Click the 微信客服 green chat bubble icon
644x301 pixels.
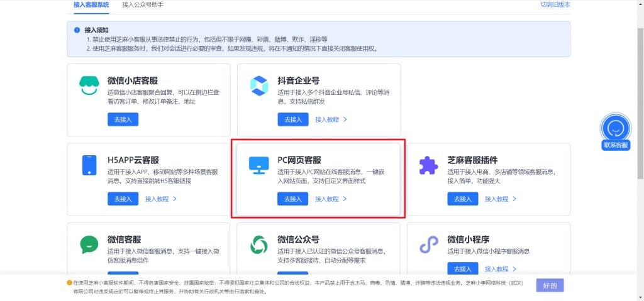89,244
